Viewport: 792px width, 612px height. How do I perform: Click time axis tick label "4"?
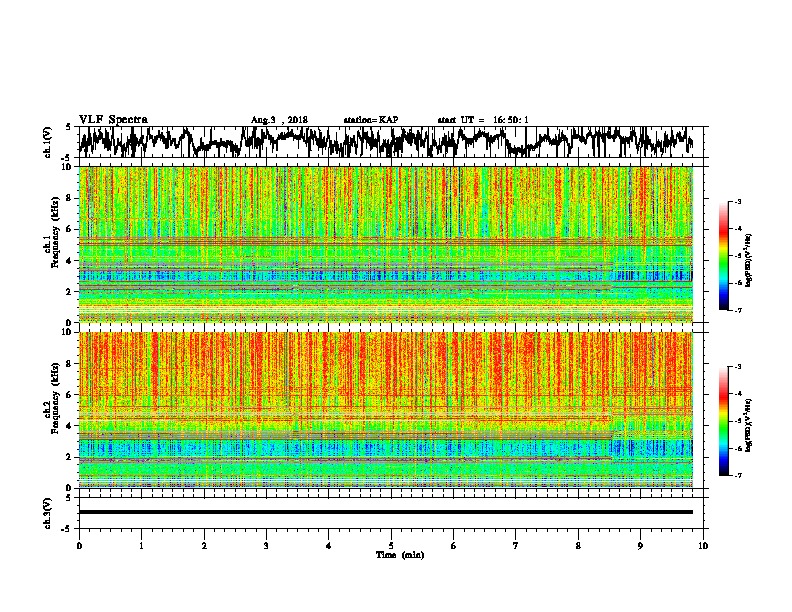(x=329, y=546)
